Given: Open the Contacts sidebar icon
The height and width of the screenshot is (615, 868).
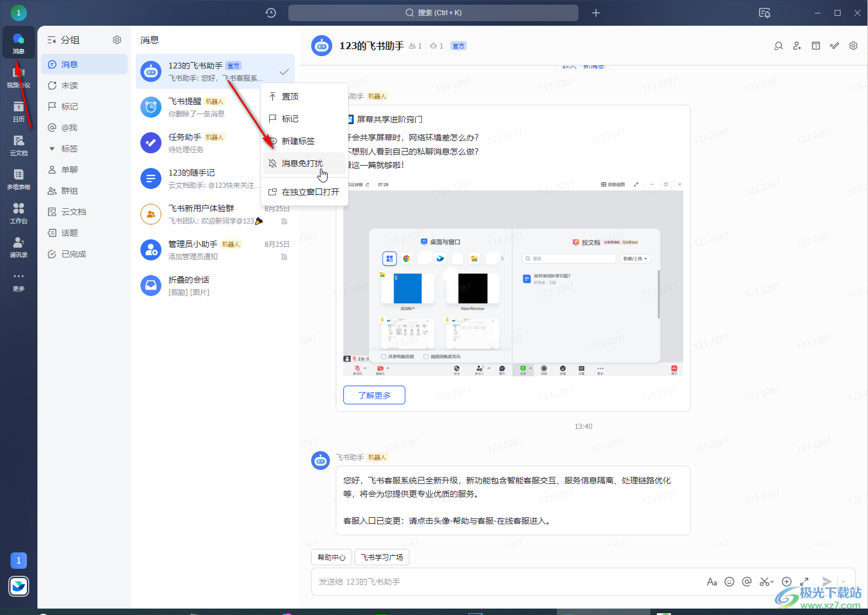Looking at the screenshot, I should (19, 246).
